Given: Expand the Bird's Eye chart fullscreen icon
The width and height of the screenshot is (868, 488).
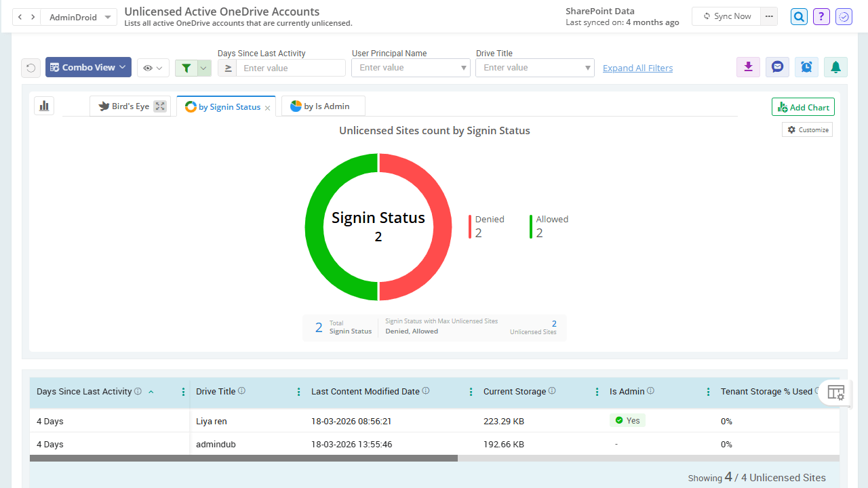Looking at the screenshot, I should [160, 106].
